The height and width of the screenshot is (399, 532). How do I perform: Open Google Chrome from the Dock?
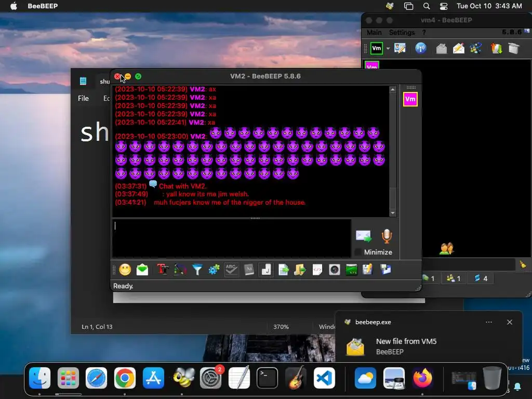[125, 378]
